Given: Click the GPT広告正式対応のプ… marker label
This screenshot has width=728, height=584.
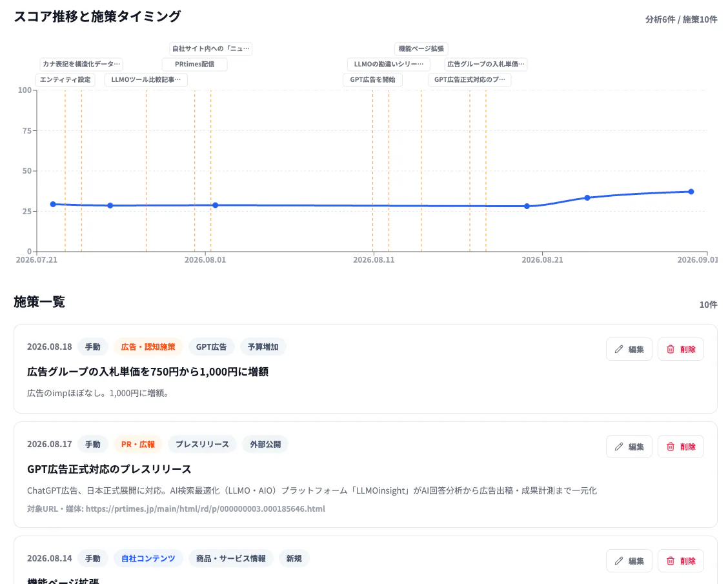Looking at the screenshot, I should [469, 80].
